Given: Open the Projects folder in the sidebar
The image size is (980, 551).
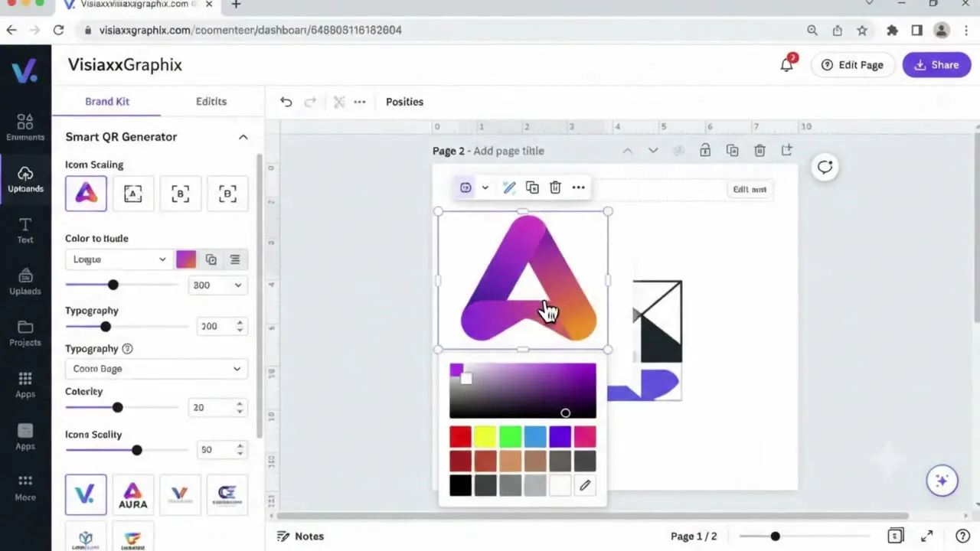Looking at the screenshot, I should click(x=25, y=333).
